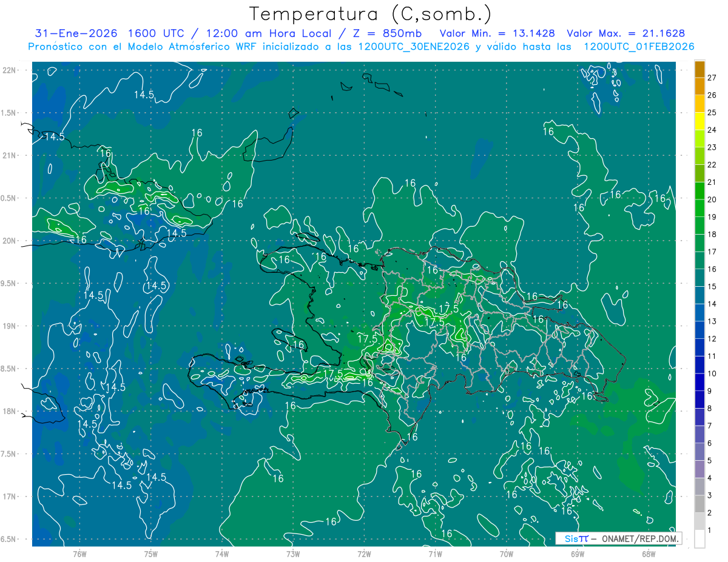
Task: Click the legend value "20"
Action: 712,199
